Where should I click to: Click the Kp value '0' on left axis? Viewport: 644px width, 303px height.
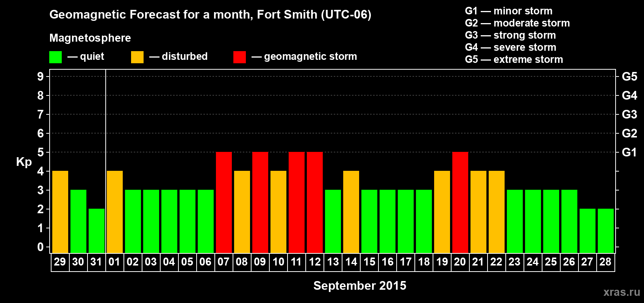[x=41, y=247]
